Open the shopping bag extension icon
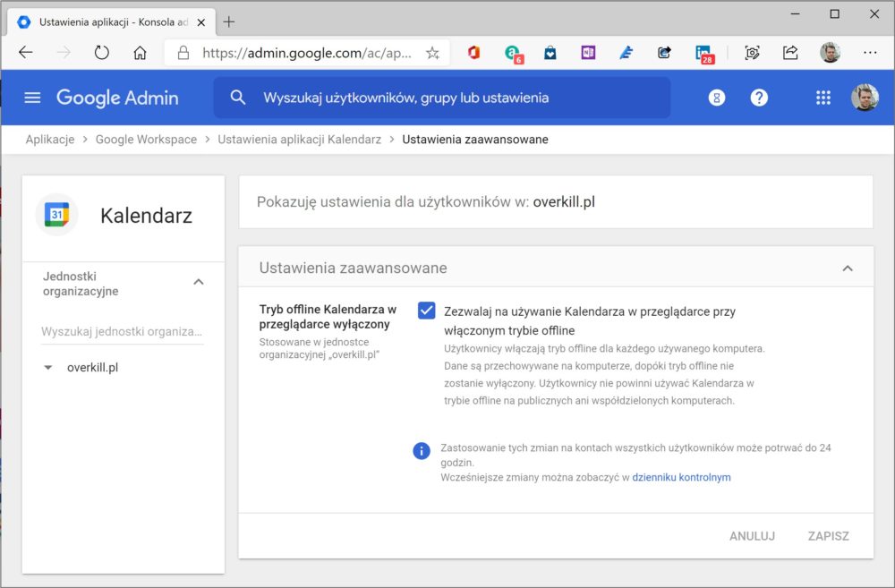The height and width of the screenshot is (588, 895). click(550, 53)
